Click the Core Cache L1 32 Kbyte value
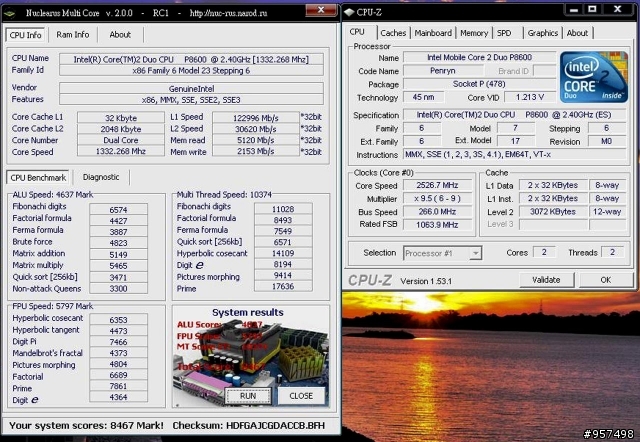This screenshot has height=442, width=640. coord(121,118)
